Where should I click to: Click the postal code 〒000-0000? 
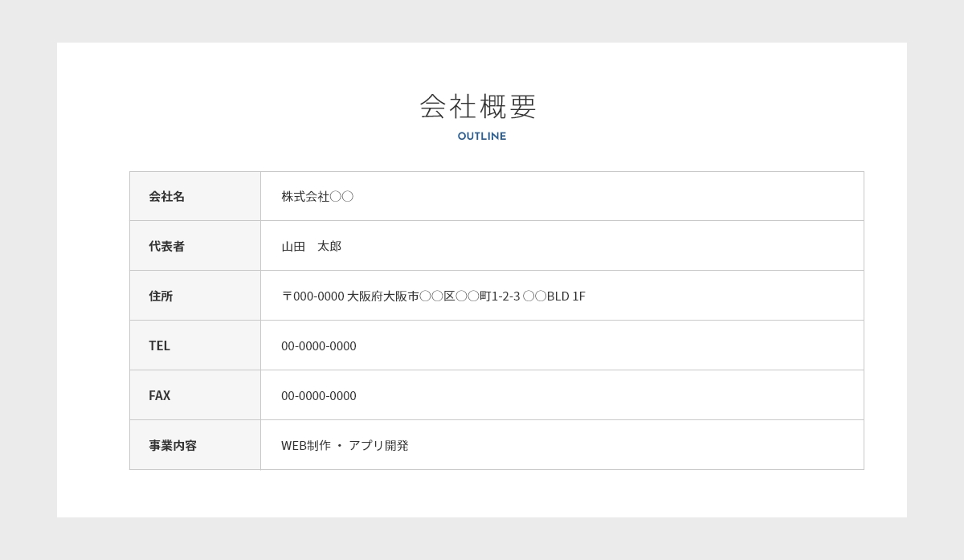[x=312, y=296]
